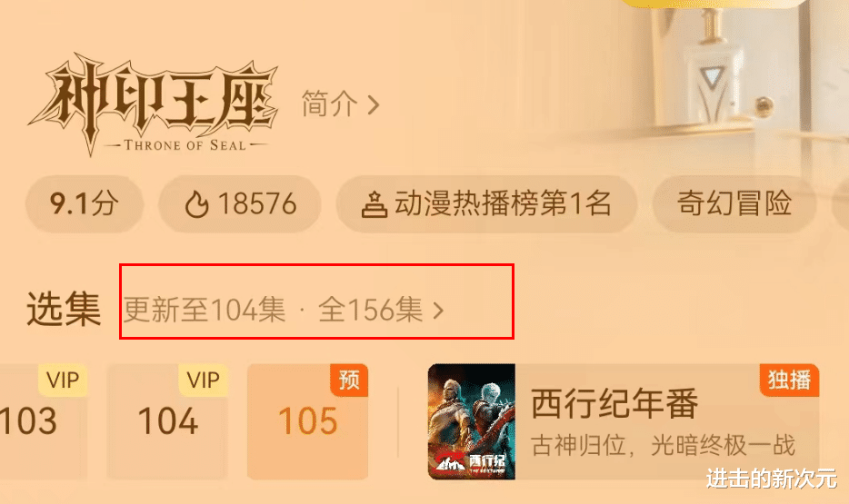
Task: Select preview episode 105
Action: 307,421
